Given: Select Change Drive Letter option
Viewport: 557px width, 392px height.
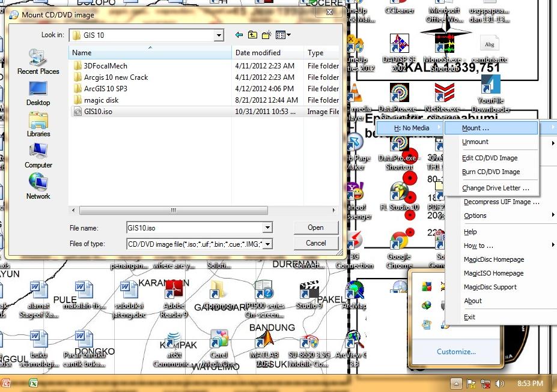Looking at the screenshot, I should (x=492, y=188).
